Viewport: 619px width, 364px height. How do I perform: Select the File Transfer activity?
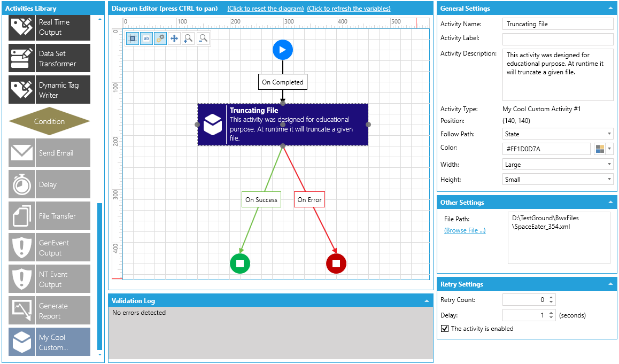tap(49, 216)
